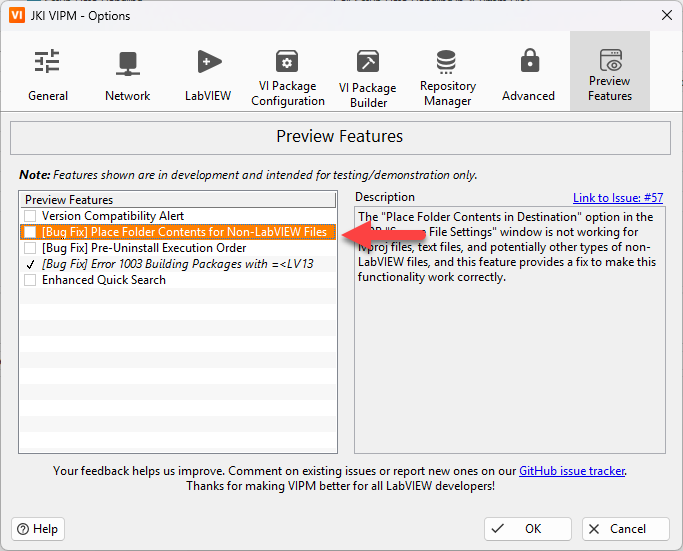The width and height of the screenshot is (683, 551).
Task: Select the Preview Features eye icon
Action: [x=609, y=60]
